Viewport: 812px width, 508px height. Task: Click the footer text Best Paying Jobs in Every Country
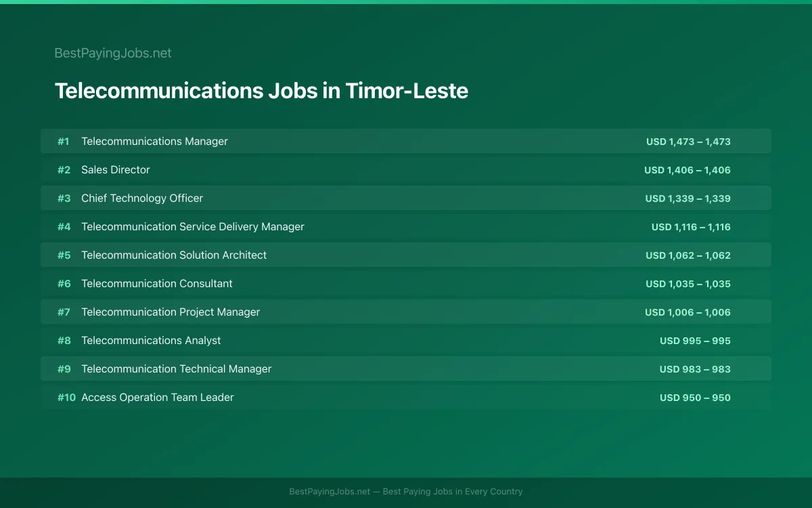[453, 492]
